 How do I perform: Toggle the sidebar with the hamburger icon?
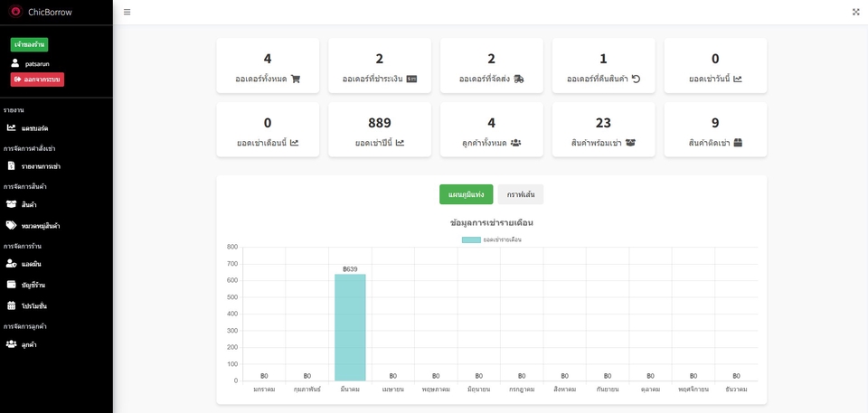tap(127, 12)
